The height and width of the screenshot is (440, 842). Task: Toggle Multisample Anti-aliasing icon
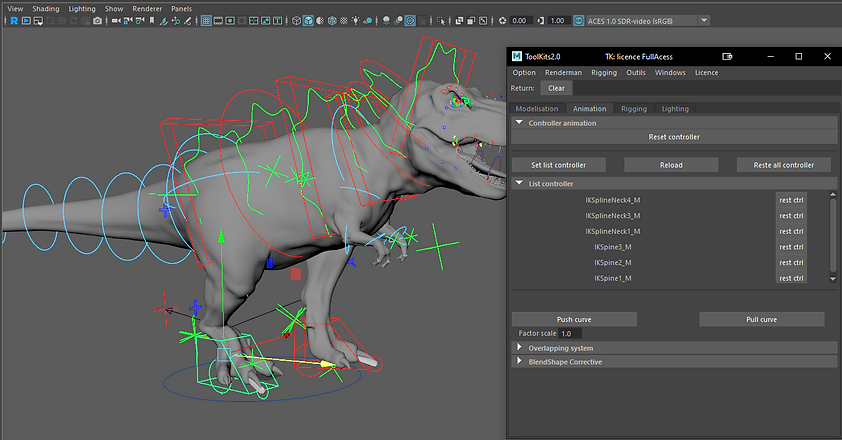coord(410,21)
